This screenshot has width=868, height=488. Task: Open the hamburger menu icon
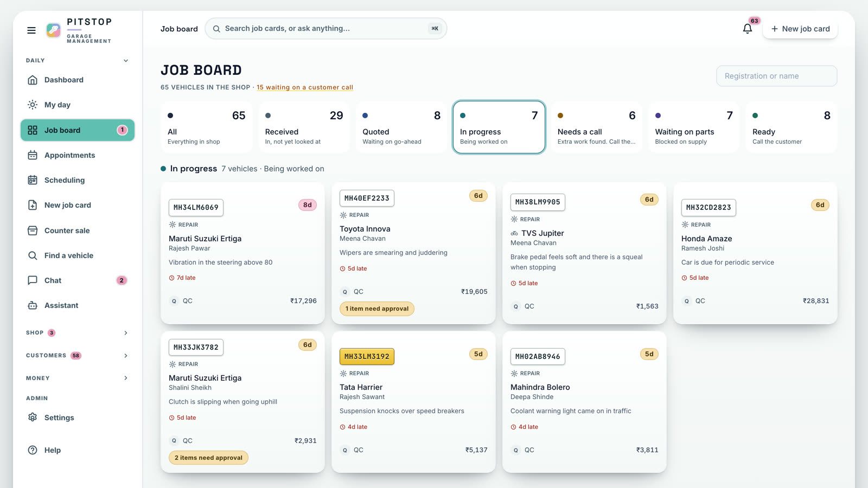[31, 30]
